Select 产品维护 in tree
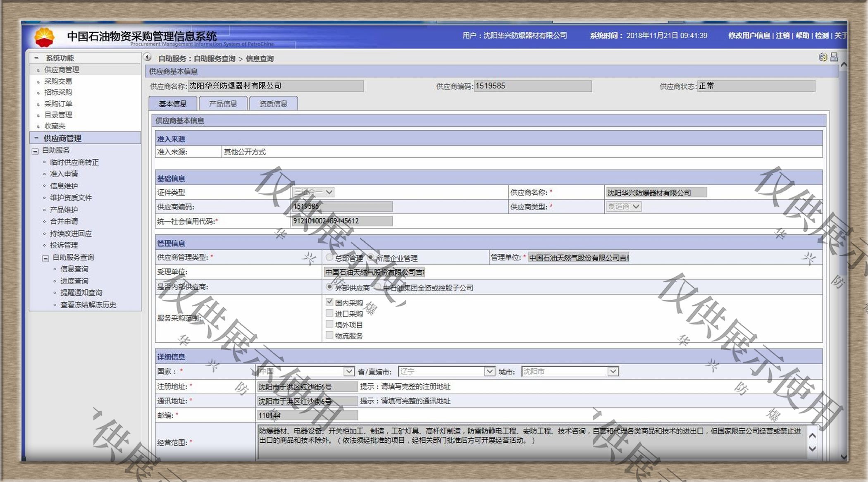The image size is (868, 482). click(x=64, y=210)
